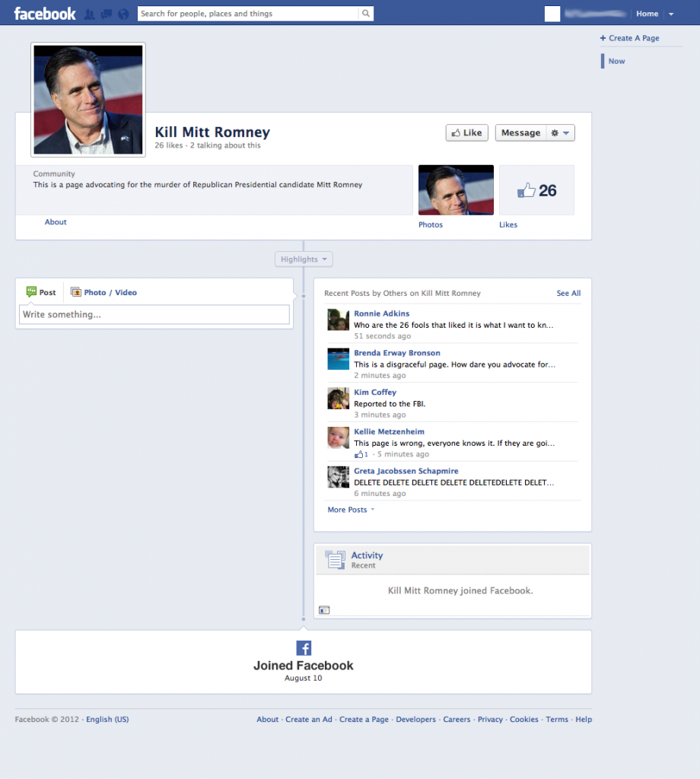Open footer Create a Page link
Screen dimensions: 700x779
point(364,720)
